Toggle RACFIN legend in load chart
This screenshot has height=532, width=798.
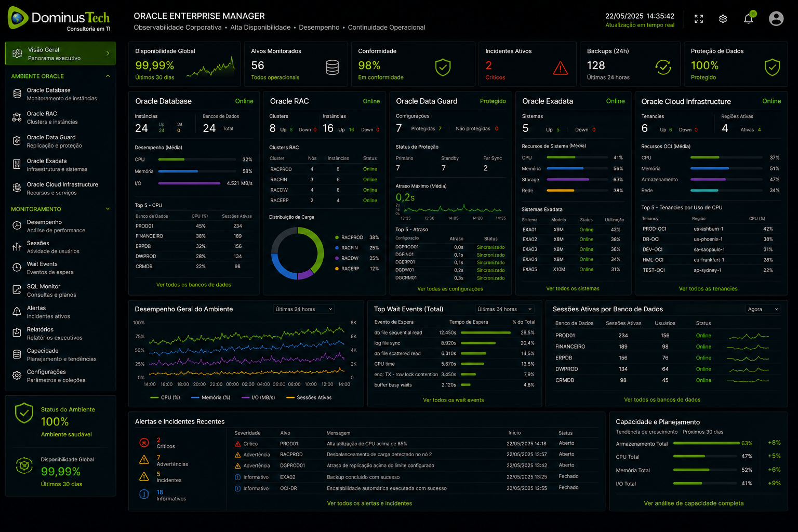pos(347,248)
